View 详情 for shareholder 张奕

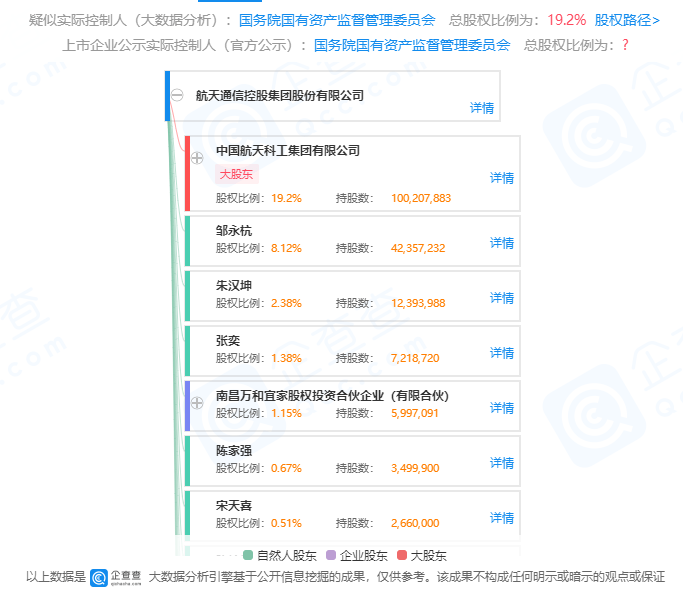501,353
